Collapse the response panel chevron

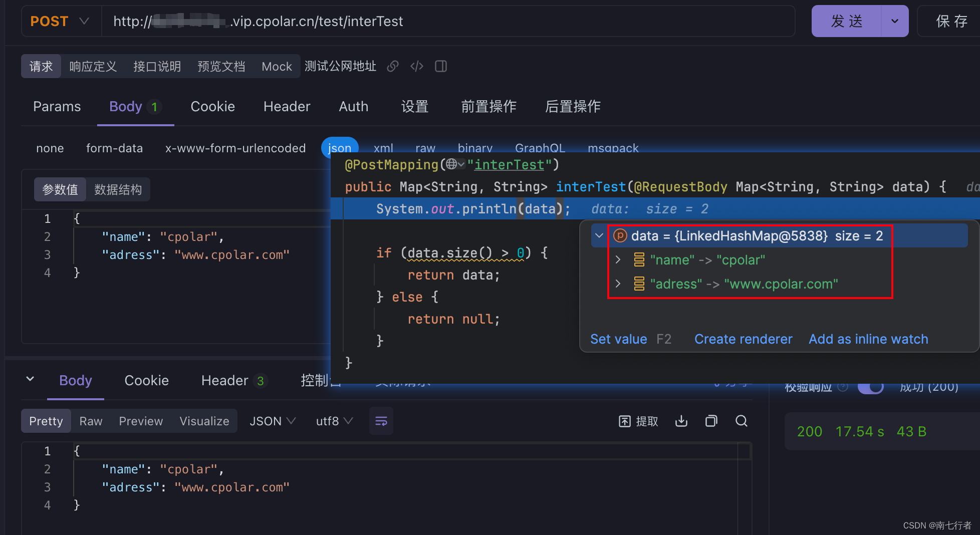[30, 379]
